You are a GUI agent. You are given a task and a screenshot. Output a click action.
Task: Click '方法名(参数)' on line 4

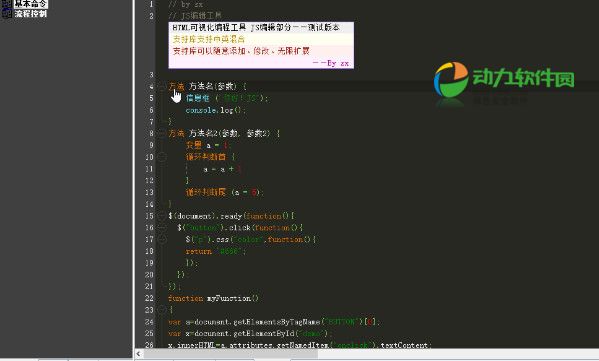[x=213, y=86]
